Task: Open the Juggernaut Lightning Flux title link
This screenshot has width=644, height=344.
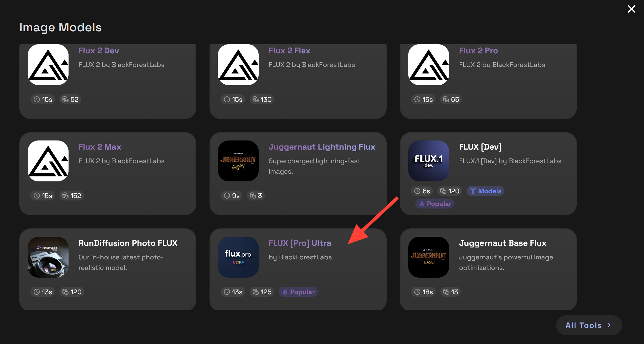Action: (322, 147)
